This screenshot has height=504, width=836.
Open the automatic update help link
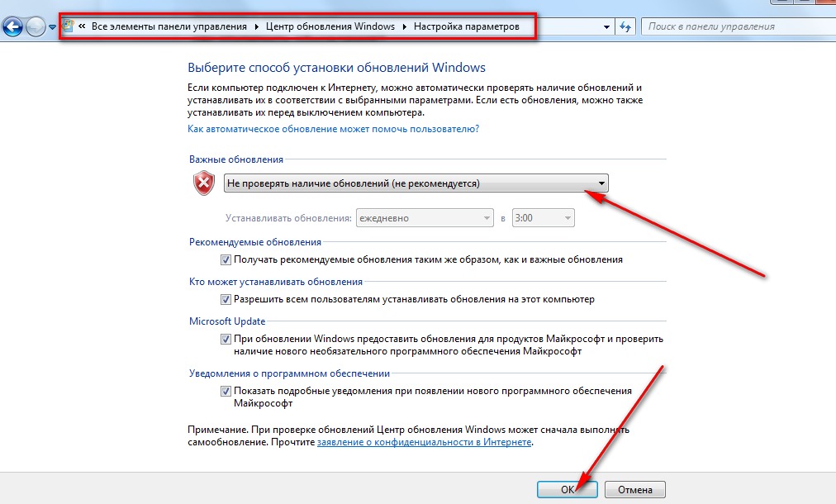333,129
